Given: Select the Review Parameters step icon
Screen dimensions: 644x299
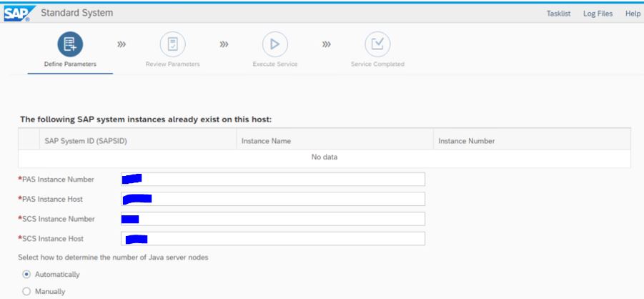Looking at the screenshot, I should pyautogui.click(x=172, y=44).
